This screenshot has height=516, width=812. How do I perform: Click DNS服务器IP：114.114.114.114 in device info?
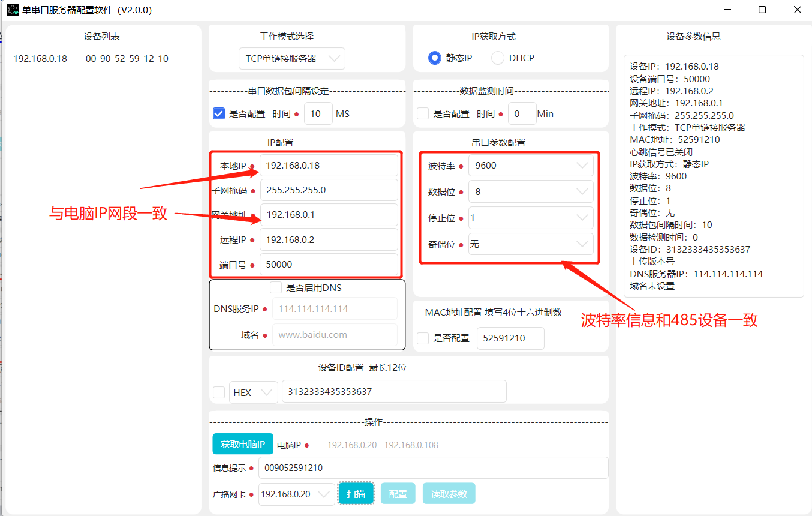point(696,274)
